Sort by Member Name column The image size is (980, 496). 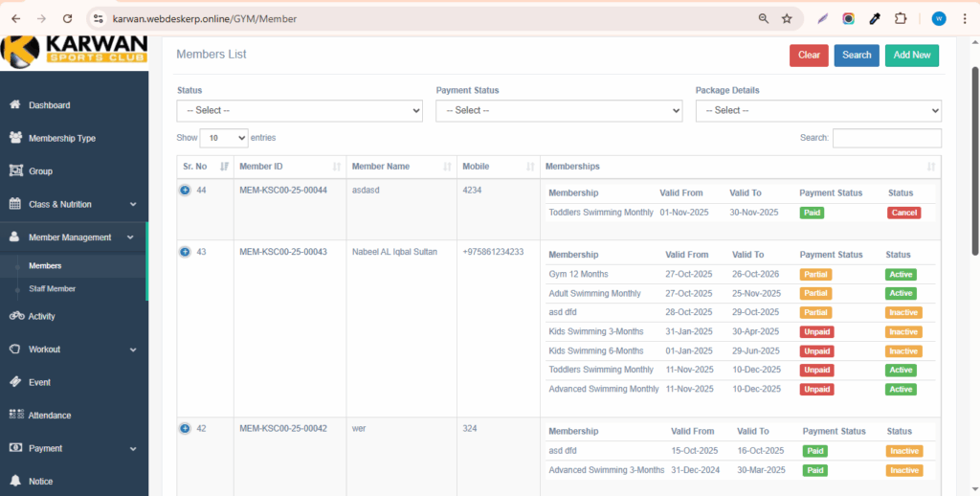tap(401, 167)
